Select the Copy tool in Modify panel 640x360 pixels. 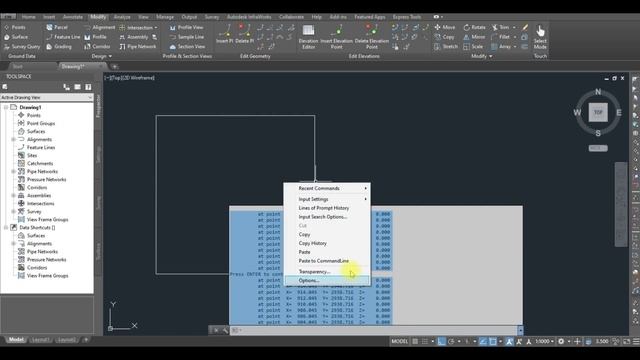444,37
